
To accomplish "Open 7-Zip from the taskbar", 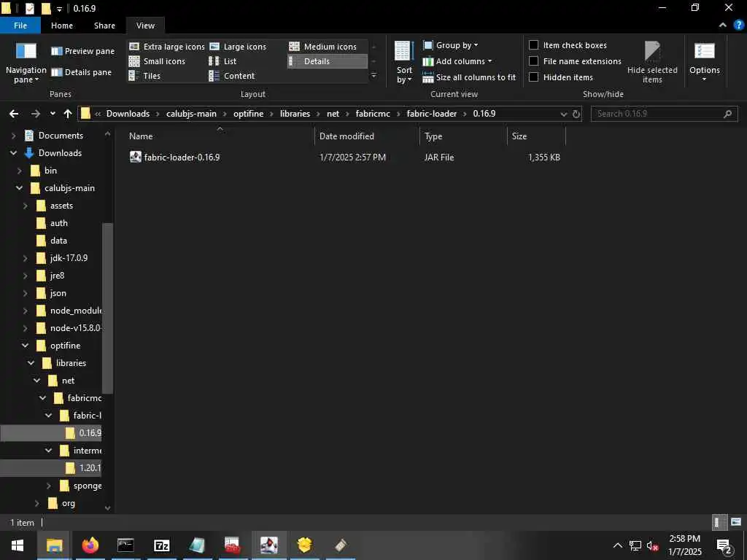I will [x=161, y=545].
